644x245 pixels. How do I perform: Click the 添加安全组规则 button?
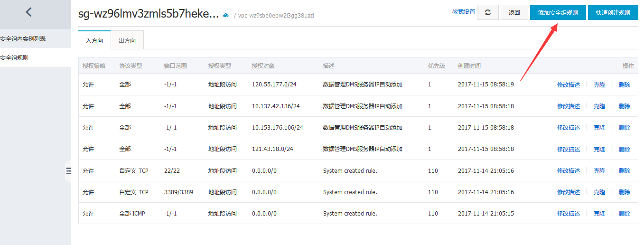[558, 12]
